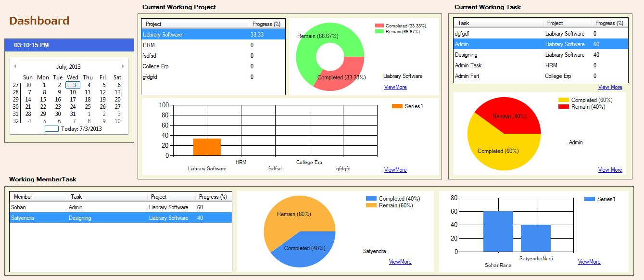644x280 pixels.
Task: Go to previous month in calendar
Action: (x=15, y=66)
